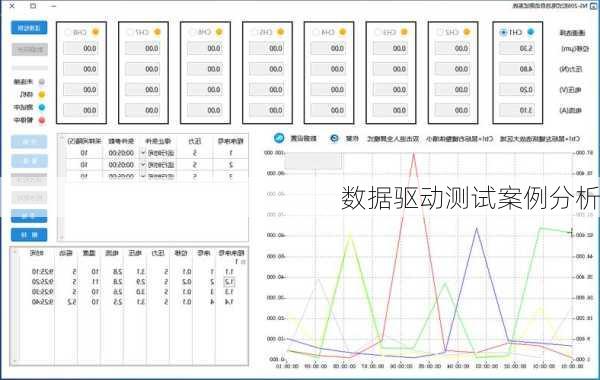This screenshot has width=600, height=380.
Task: Click the gray legend box inside the chart
Action: (x=313, y=161)
